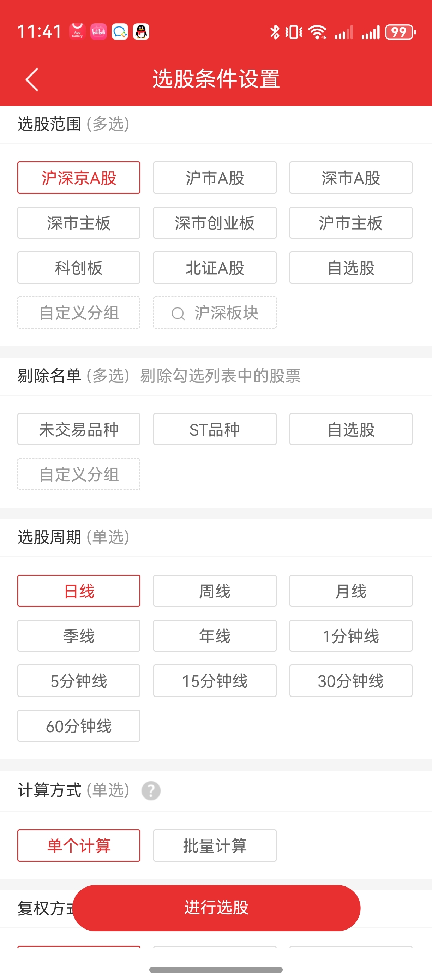Screen dimensions: 432x980
Task: Open 自定义分组 under stock range
Action: 79,313
